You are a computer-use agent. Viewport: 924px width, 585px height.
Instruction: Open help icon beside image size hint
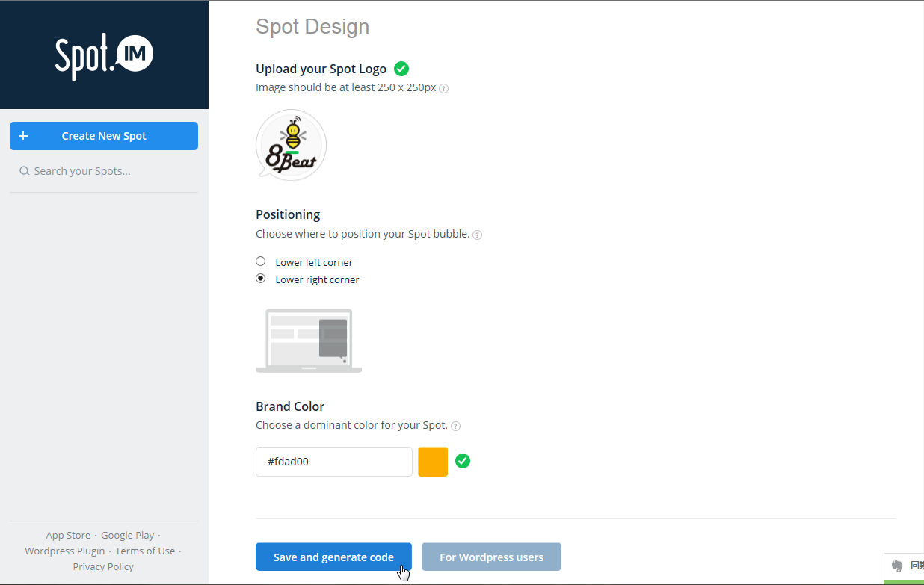(x=443, y=88)
